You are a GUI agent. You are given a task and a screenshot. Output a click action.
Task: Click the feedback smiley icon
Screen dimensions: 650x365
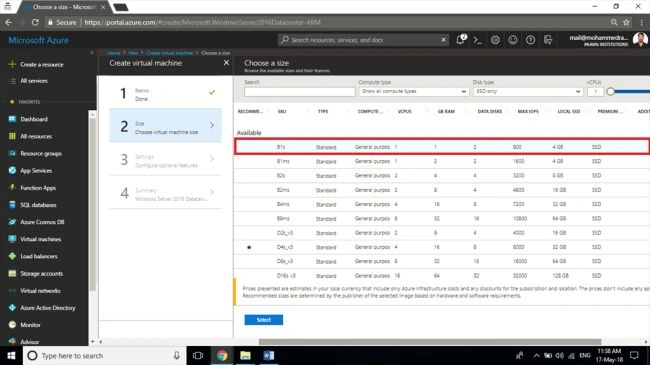[513, 40]
